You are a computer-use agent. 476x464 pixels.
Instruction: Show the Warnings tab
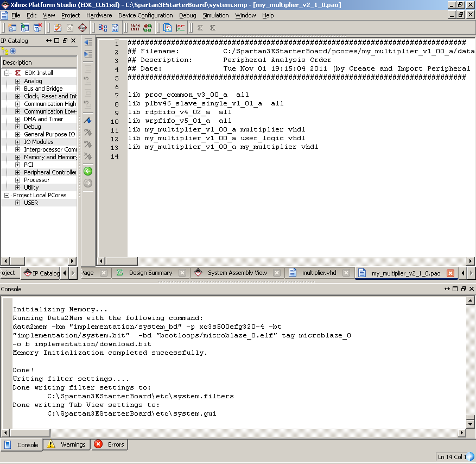click(67, 444)
